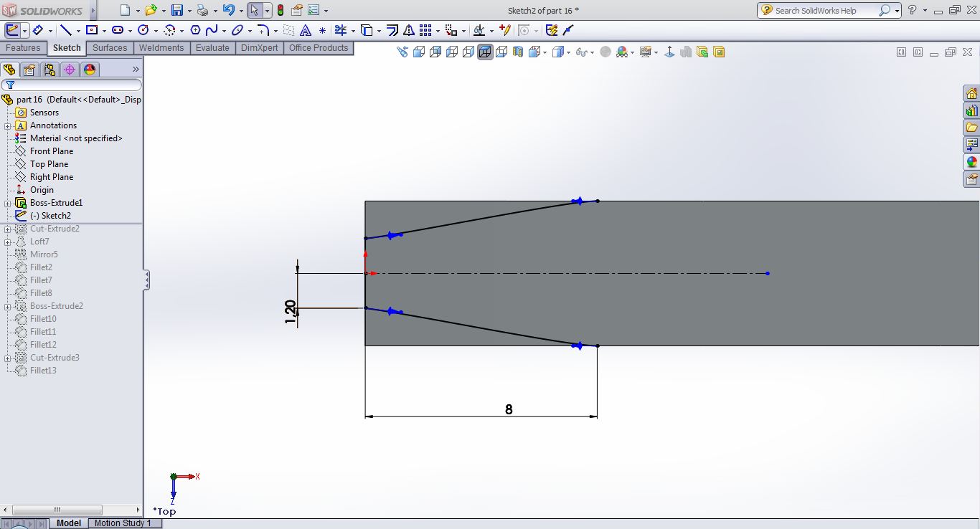Open the PropertyManager panel tab
The image size is (980, 529).
pos(29,70)
